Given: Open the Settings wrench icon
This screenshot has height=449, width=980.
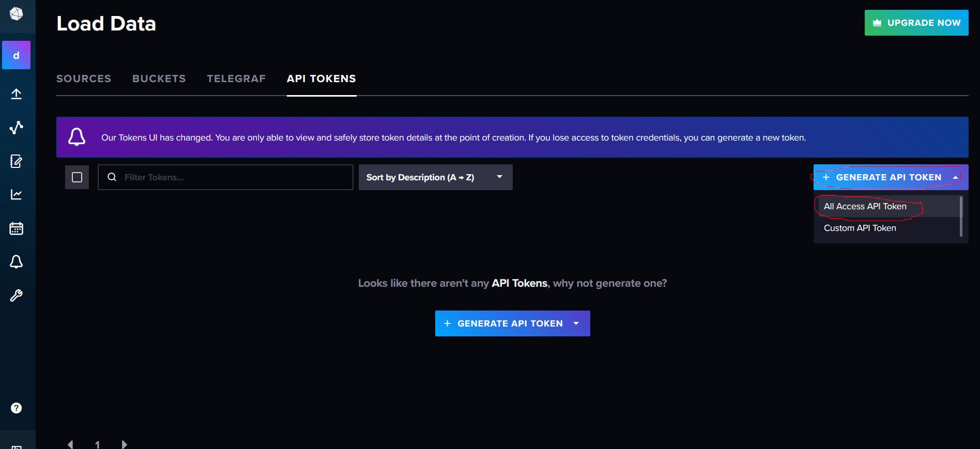Looking at the screenshot, I should pos(17,296).
